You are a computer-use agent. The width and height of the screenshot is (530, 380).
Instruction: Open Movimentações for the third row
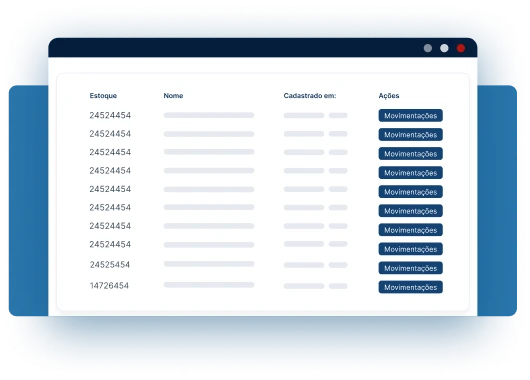tap(410, 154)
